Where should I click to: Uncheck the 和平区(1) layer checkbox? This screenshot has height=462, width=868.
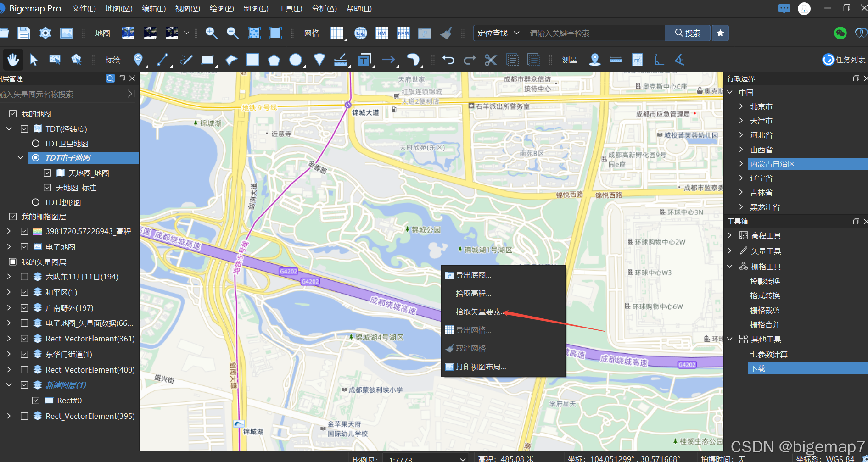pyautogui.click(x=24, y=292)
